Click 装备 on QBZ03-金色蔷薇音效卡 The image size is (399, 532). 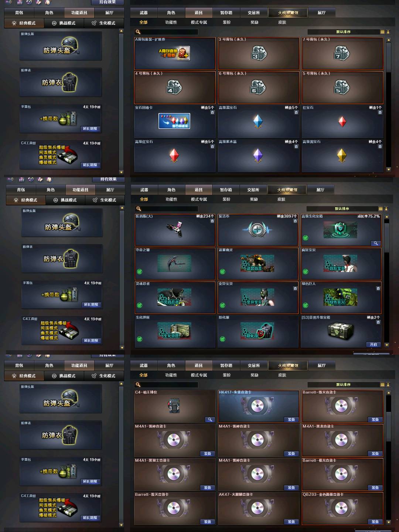click(375, 522)
